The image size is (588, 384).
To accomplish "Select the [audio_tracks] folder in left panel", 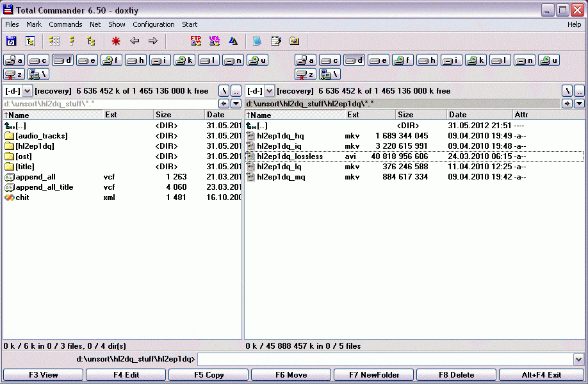I will pyautogui.click(x=122, y=136).
